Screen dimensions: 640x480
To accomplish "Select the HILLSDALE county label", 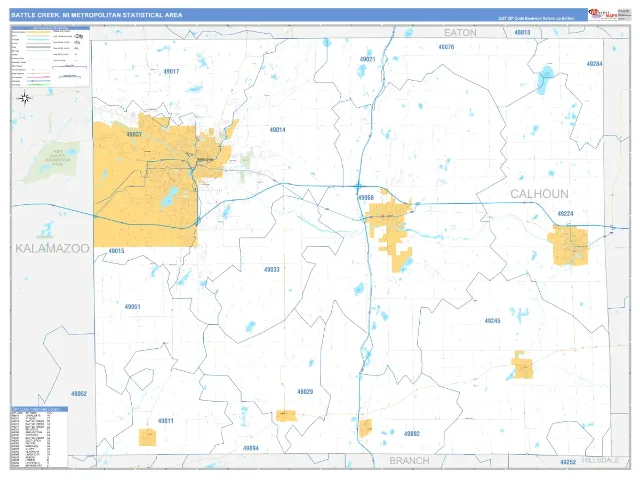I will [x=600, y=460].
